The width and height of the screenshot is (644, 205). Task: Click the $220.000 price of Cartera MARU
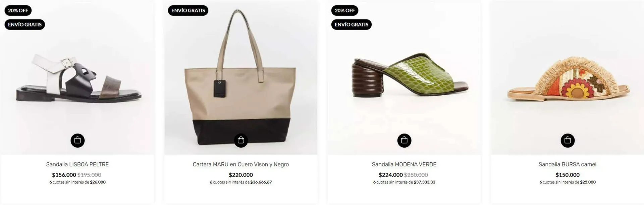(241, 175)
